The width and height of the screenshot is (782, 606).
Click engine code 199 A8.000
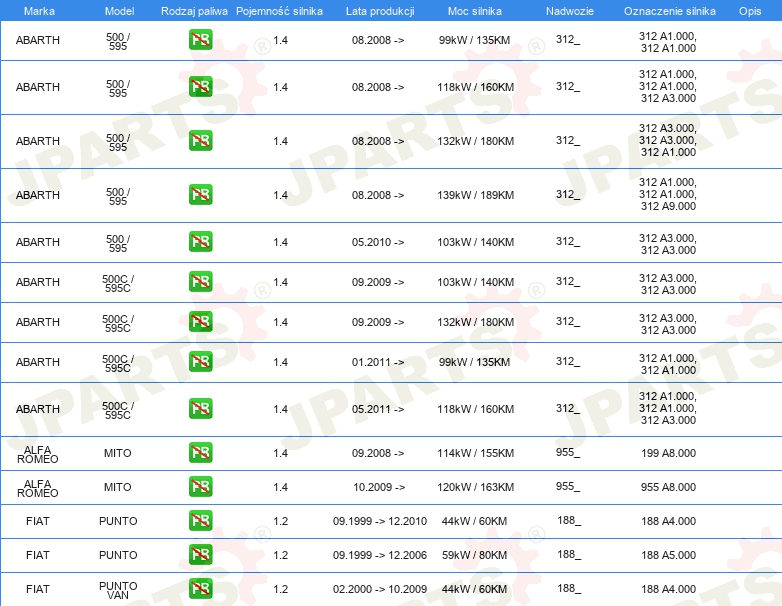click(x=668, y=453)
